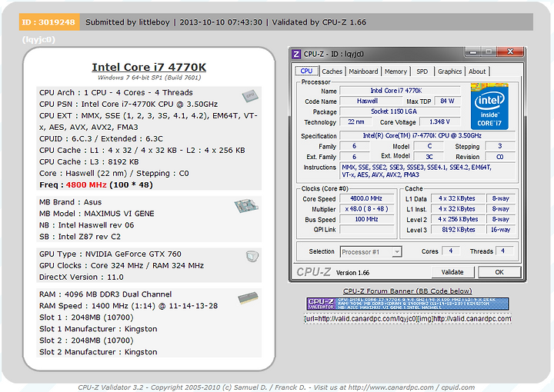Click the RAM stick icon beside RAM row

[x=248, y=297]
